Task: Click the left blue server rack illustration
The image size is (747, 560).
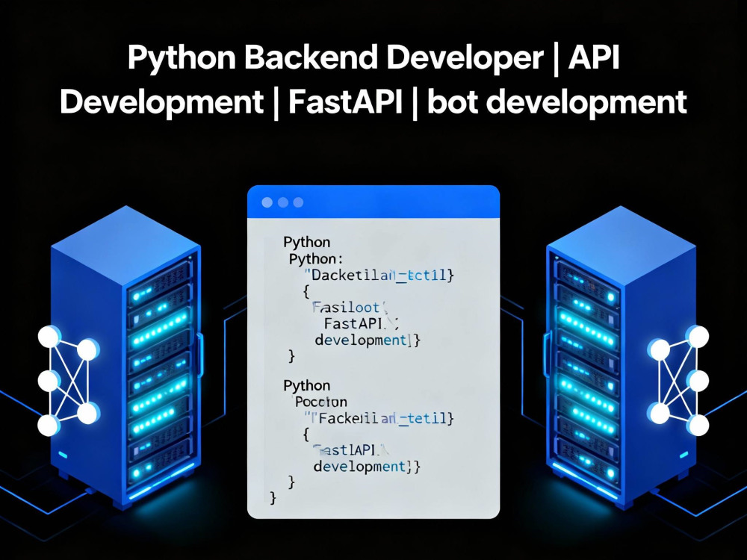Action: (126, 357)
